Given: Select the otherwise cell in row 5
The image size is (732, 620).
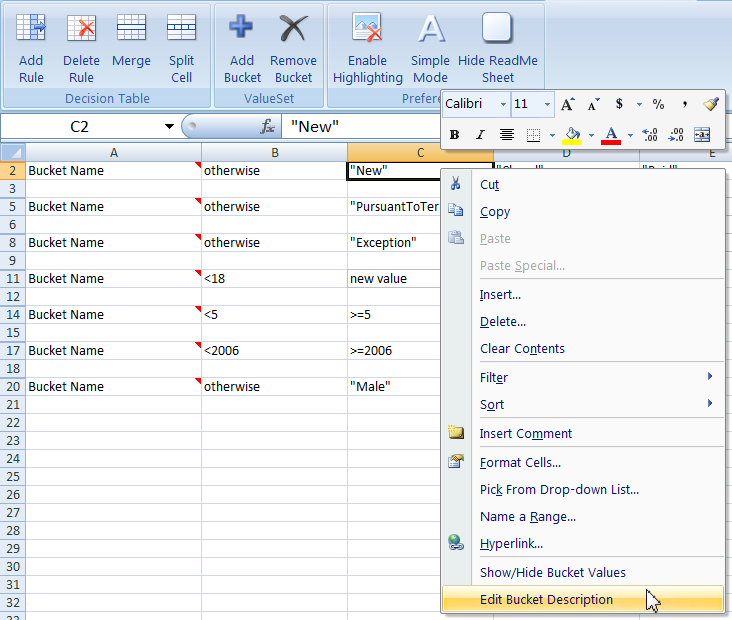Looking at the screenshot, I should point(274,207).
